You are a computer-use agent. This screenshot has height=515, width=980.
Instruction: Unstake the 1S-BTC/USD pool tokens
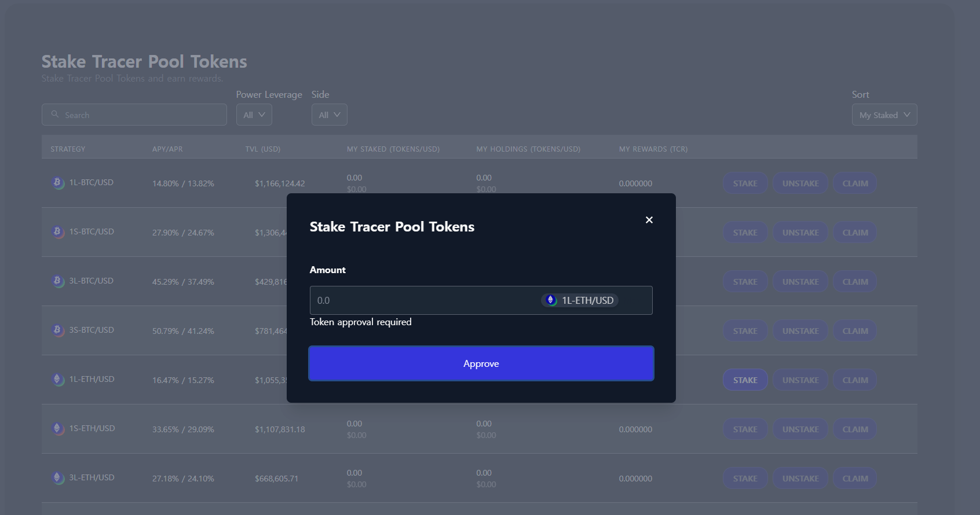pyautogui.click(x=800, y=233)
